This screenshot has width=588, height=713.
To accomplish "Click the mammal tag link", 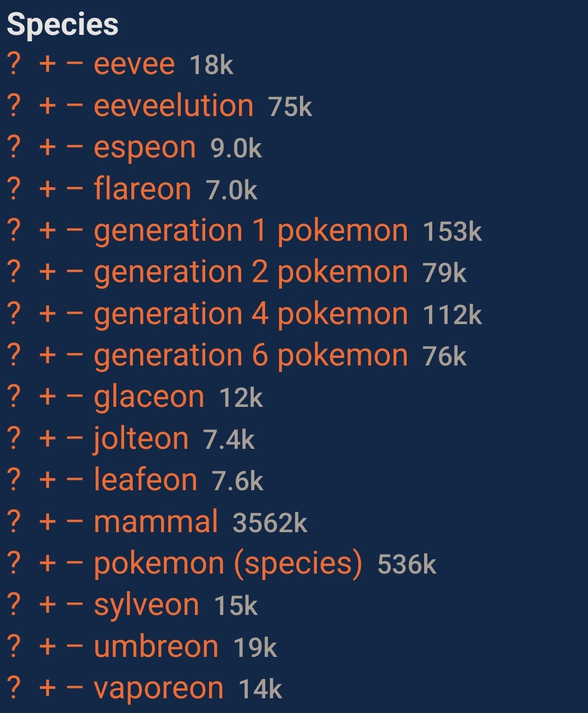I will (156, 522).
